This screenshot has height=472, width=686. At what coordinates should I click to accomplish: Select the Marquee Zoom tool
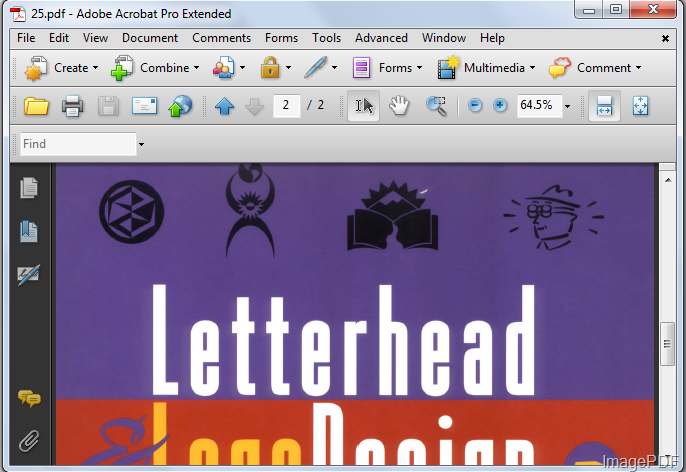[x=436, y=106]
